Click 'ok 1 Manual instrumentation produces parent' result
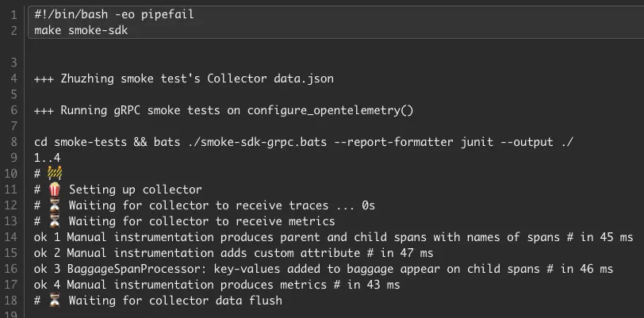Viewport: 644px width, 318px height. 333,237
